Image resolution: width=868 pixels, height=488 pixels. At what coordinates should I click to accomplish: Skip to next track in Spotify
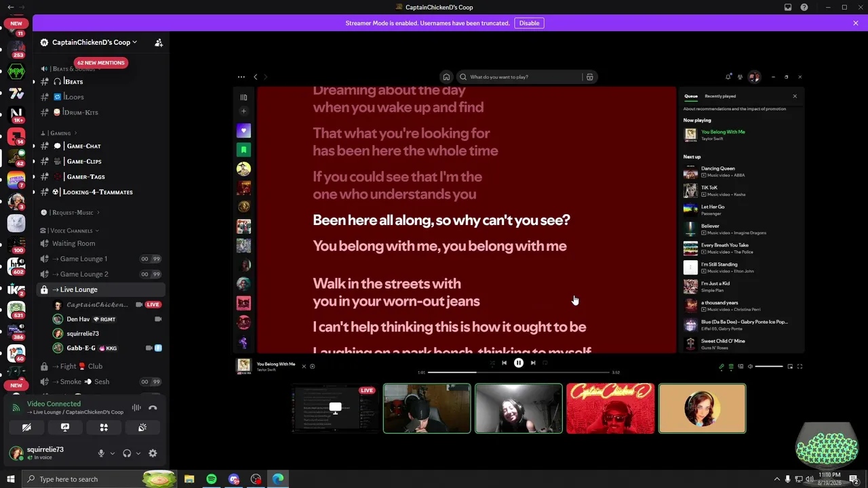(533, 363)
